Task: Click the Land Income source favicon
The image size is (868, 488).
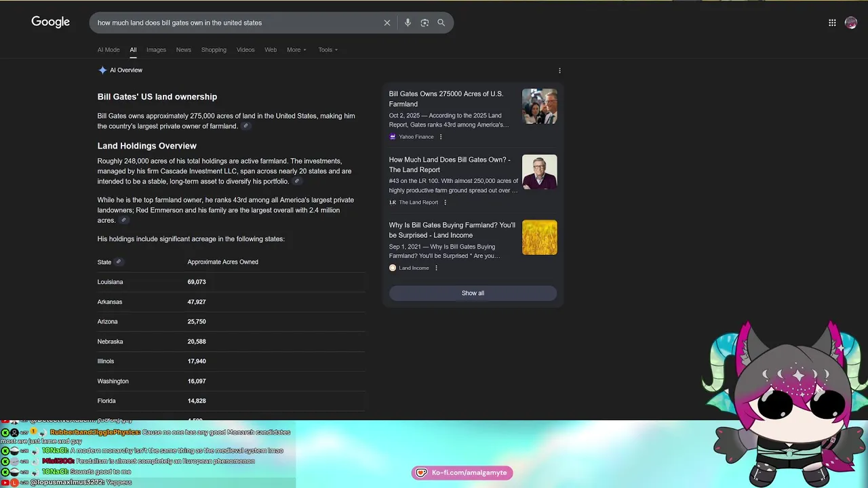Action: pyautogui.click(x=393, y=268)
